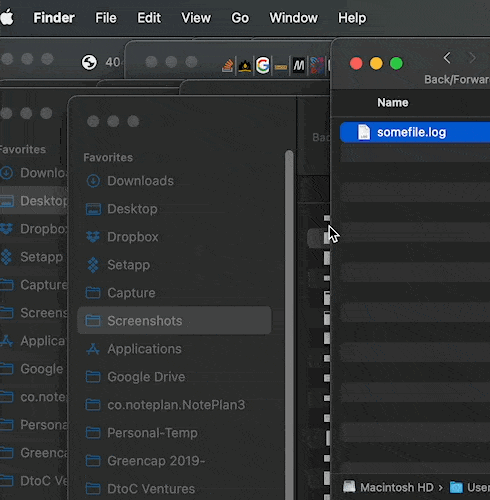This screenshot has height=500, width=490.
Task: Go back with the left chevron button
Action: point(447,58)
